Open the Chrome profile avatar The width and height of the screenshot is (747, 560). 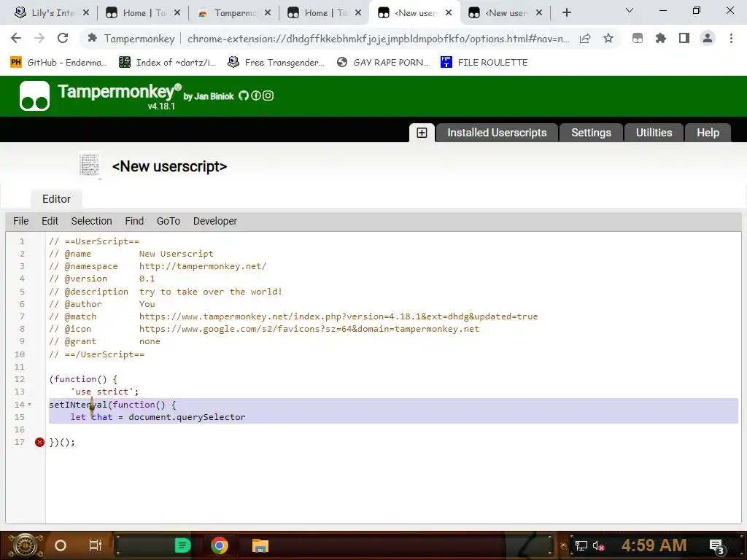(708, 38)
